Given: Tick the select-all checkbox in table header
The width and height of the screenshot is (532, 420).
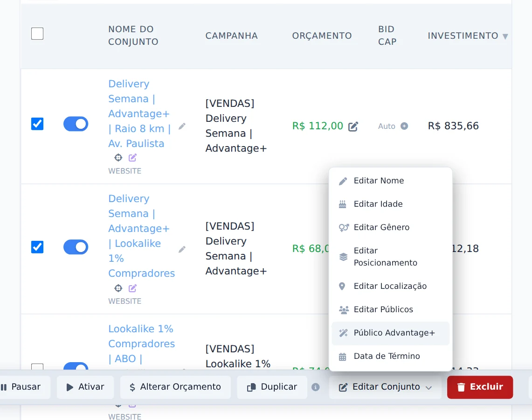Looking at the screenshot, I should (x=37, y=34).
